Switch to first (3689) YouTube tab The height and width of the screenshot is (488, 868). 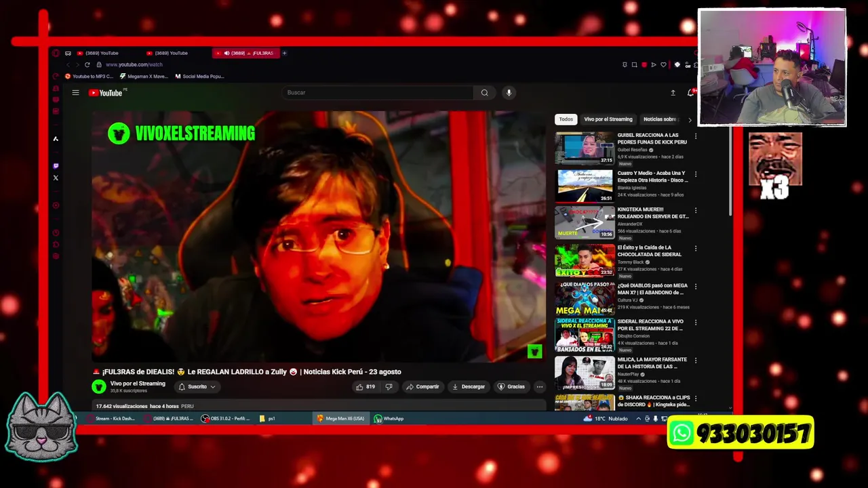[x=102, y=53]
